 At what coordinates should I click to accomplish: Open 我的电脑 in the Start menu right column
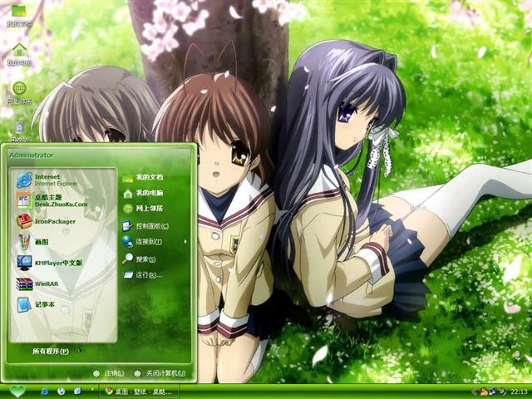pos(142,193)
